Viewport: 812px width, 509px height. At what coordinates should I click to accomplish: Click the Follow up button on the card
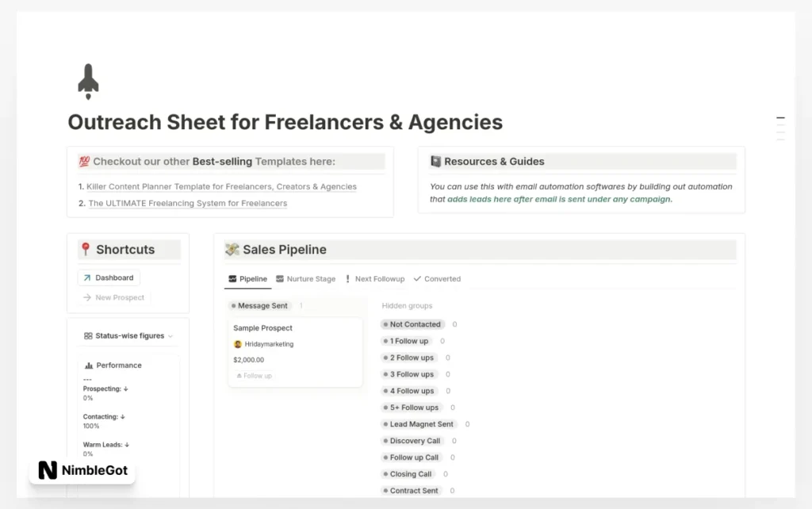[254, 375]
